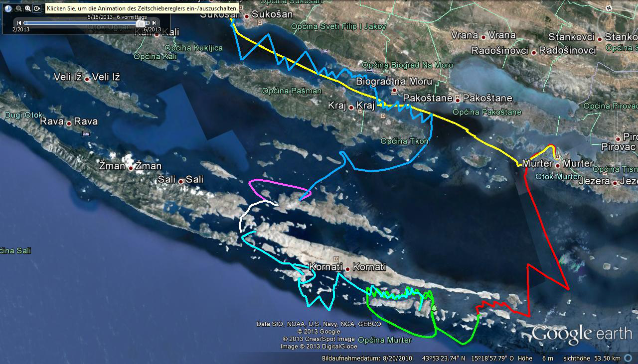Zoom in the time slider range
This screenshot has height=364, width=638.
(x=28, y=8)
